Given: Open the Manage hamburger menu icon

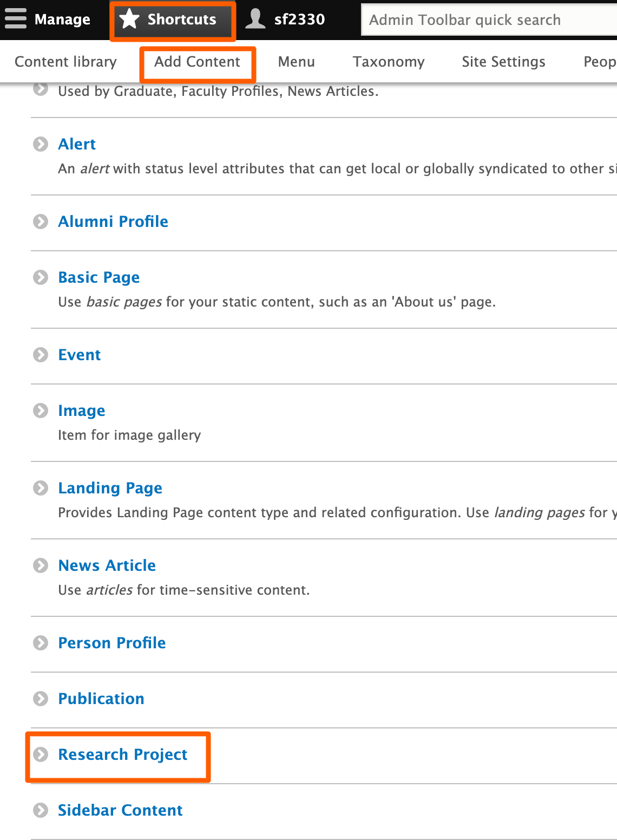Looking at the screenshot, I should point(16,18).
